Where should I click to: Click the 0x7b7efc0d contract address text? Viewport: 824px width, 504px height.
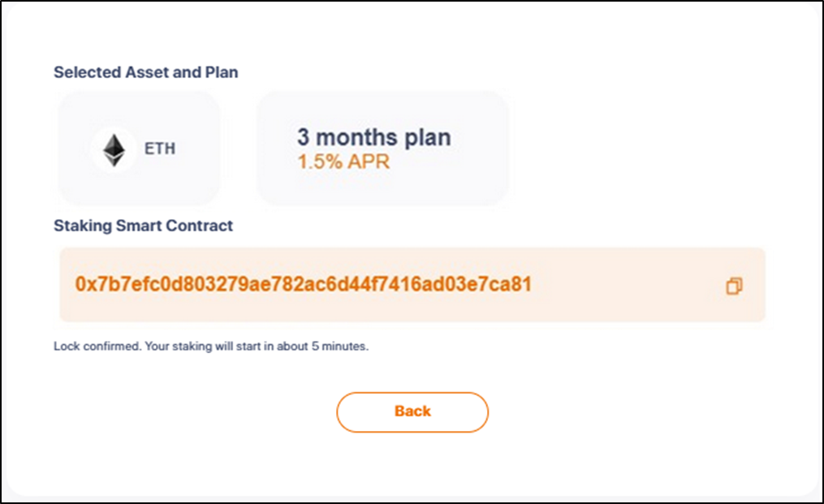coord(304,284)
